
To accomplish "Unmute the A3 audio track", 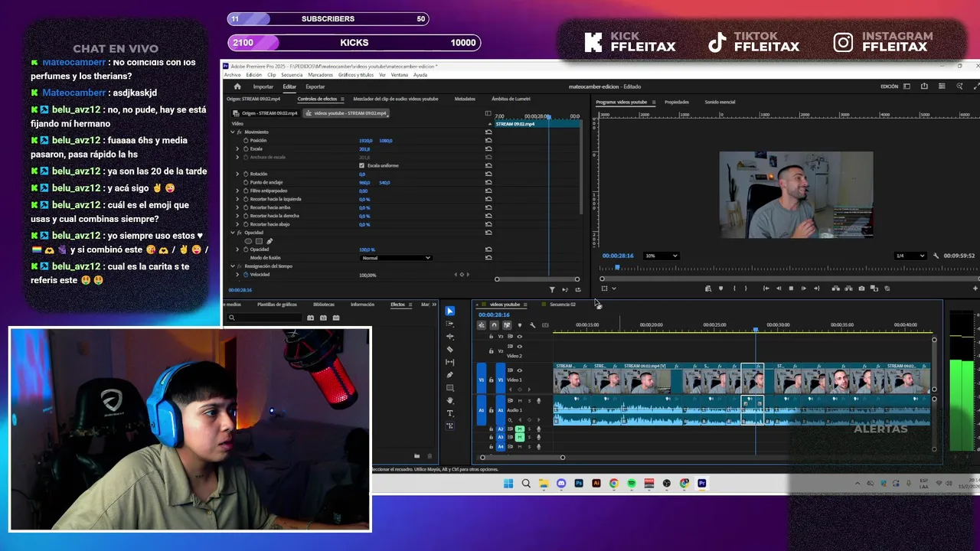I will (x=520, y=438).
